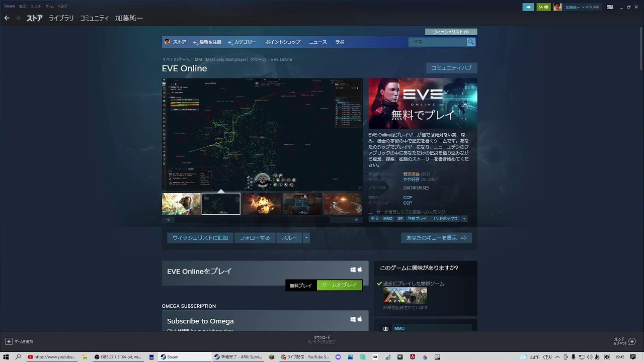This screenshot has height=362, width=644.
Task: Click the すべてのゲーム breadcrumb
Action: 176,59
